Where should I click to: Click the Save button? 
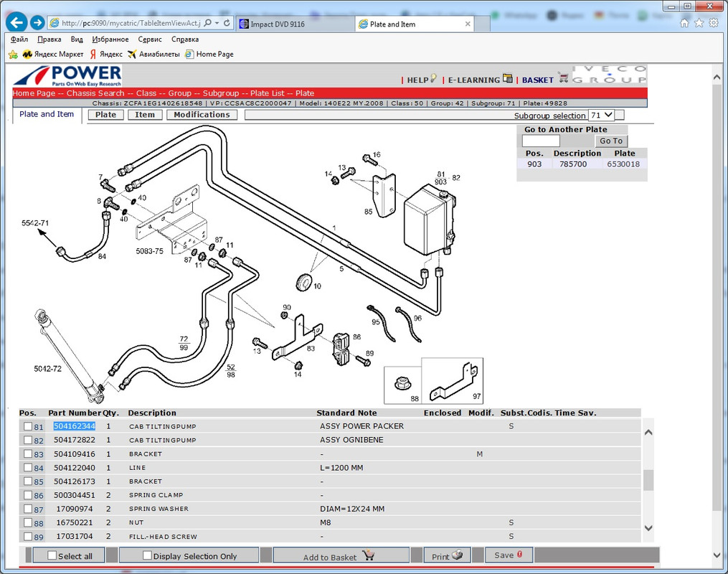click(x=509, y=555)
